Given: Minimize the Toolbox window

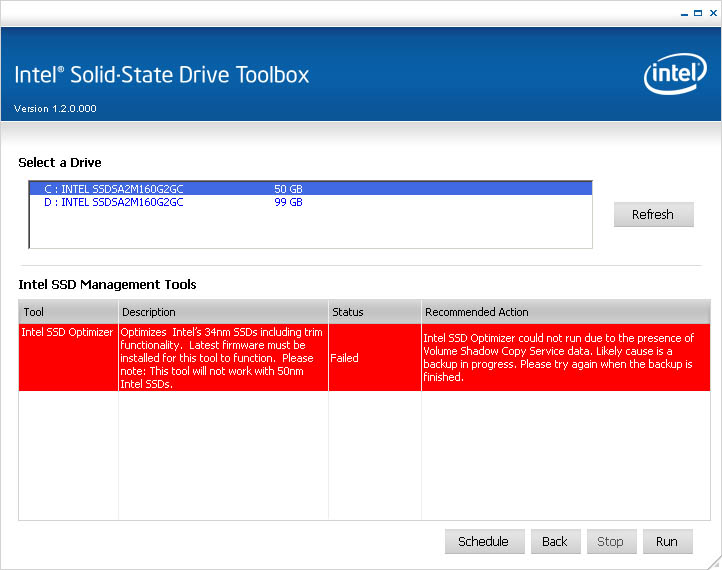Looking at the screenshot, I should [x=684, y=14].
